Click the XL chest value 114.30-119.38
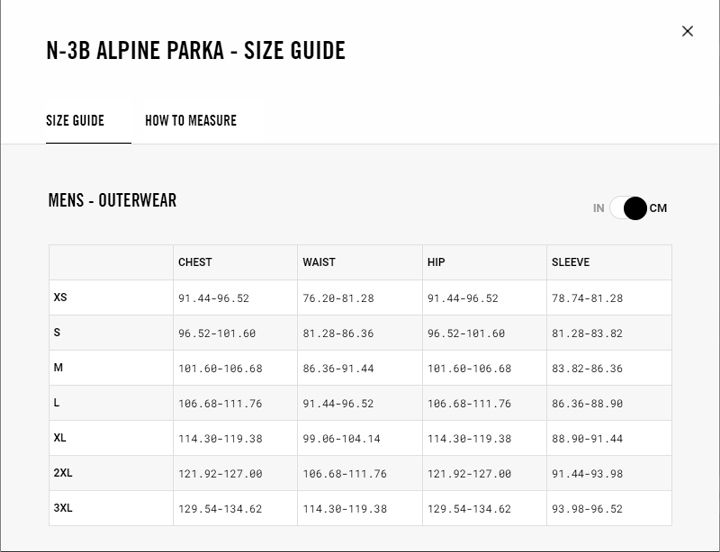The height and width of the screenshot is (552, 720). 220,439
